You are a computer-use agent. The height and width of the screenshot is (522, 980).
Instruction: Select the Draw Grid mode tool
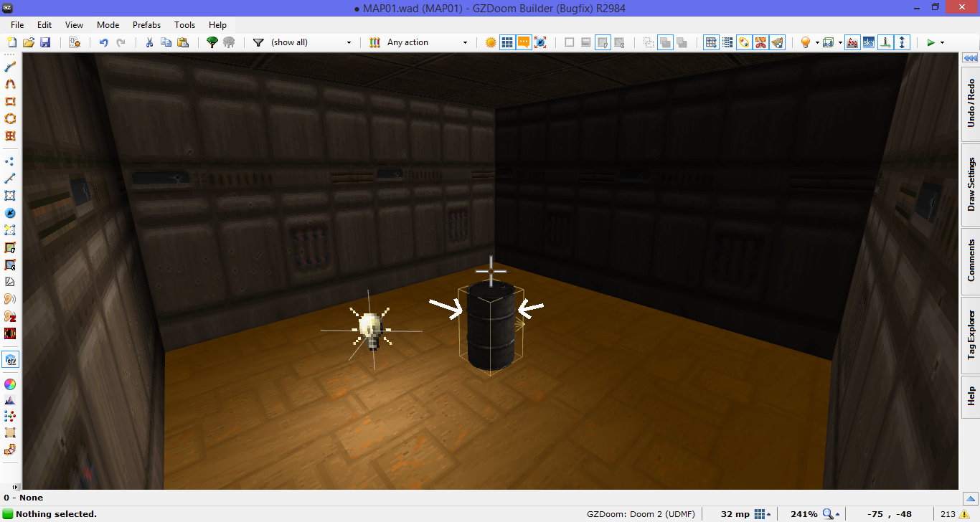coord(10,136)
